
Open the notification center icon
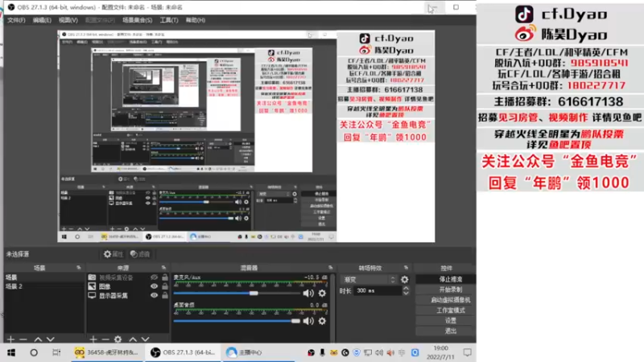pos(468,352)
